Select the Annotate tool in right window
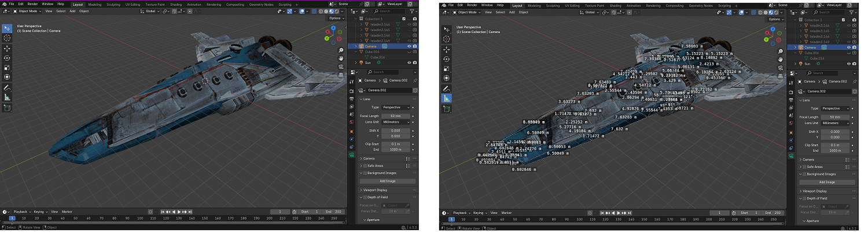This screenshot has width=868, height=240. (447, 89)
